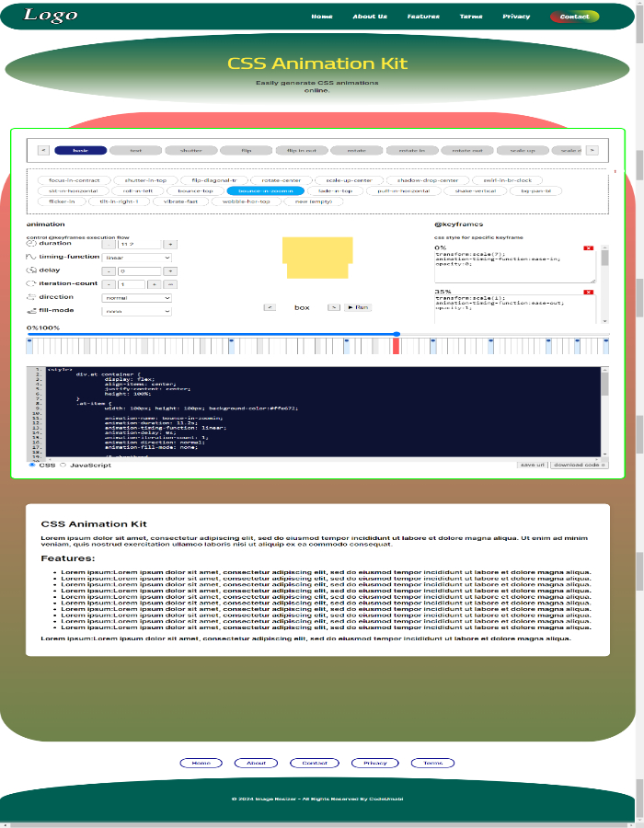Run the animation preview
The height and width of the screenshot is (828, 644).
tap(358, 307)
